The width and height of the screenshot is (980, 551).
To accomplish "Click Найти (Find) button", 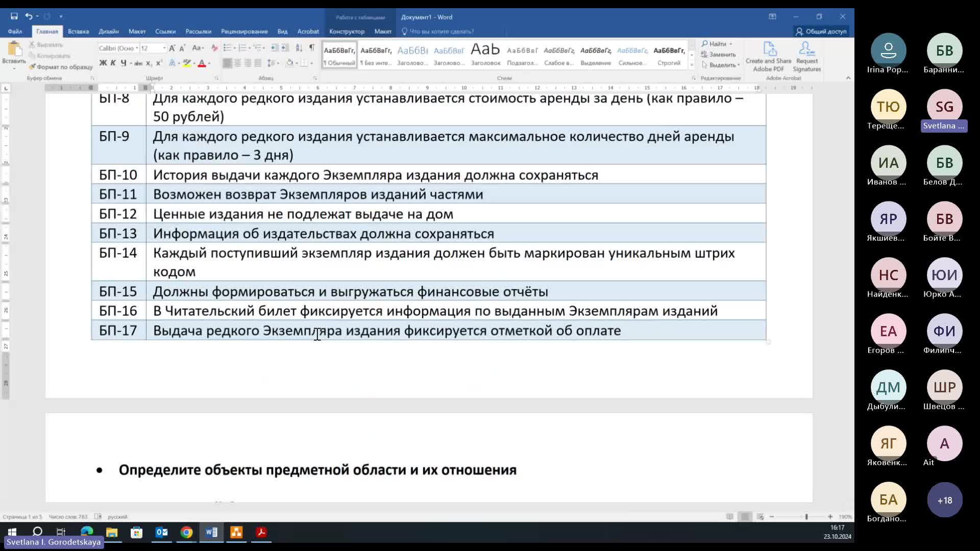I will 717,44.
